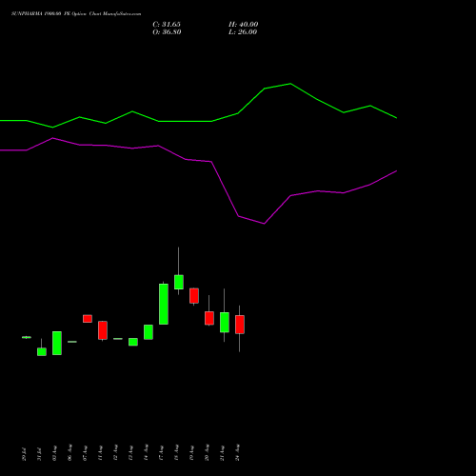Click the lowest trough of the purple indicator line

point(264,224)
